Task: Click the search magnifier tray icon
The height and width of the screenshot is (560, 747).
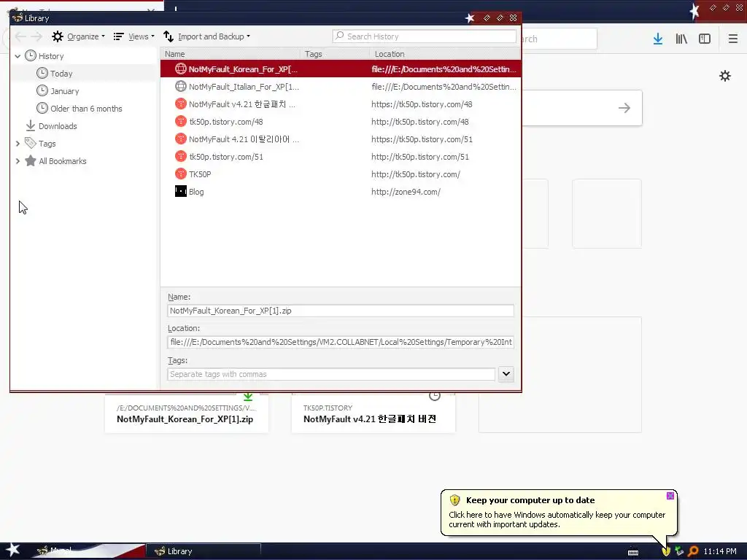Action: point(693,551)
